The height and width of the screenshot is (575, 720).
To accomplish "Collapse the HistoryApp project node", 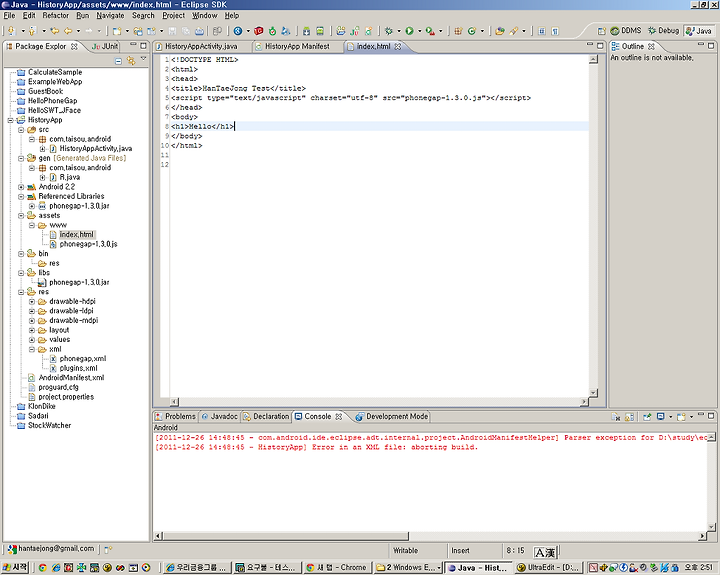I will pos(10,120).
